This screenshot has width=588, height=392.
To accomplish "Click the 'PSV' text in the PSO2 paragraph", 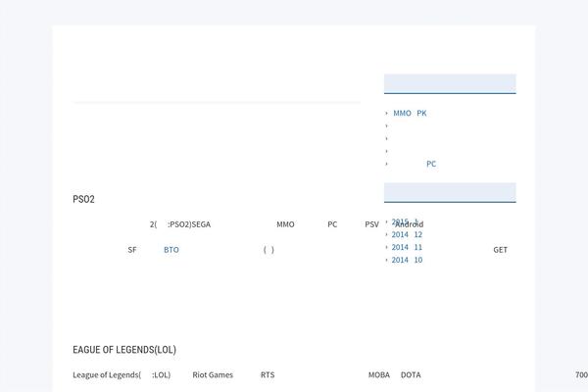I will [372, 224].
